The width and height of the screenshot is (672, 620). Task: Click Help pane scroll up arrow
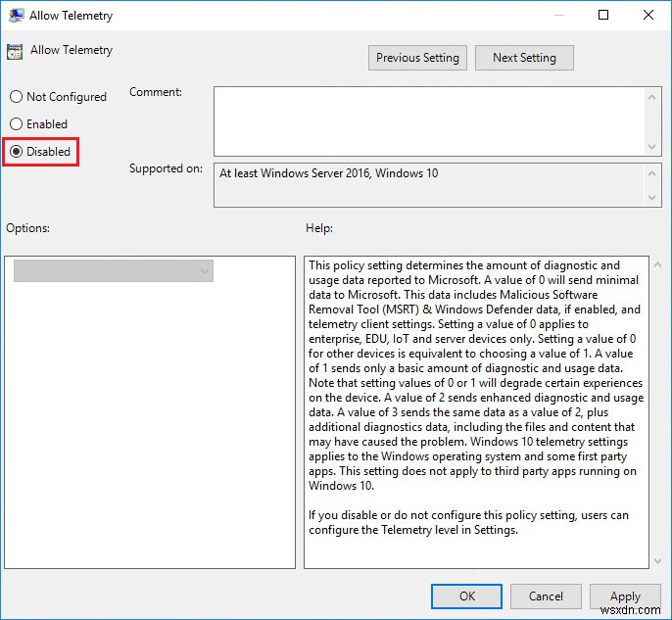coord(657,265)
